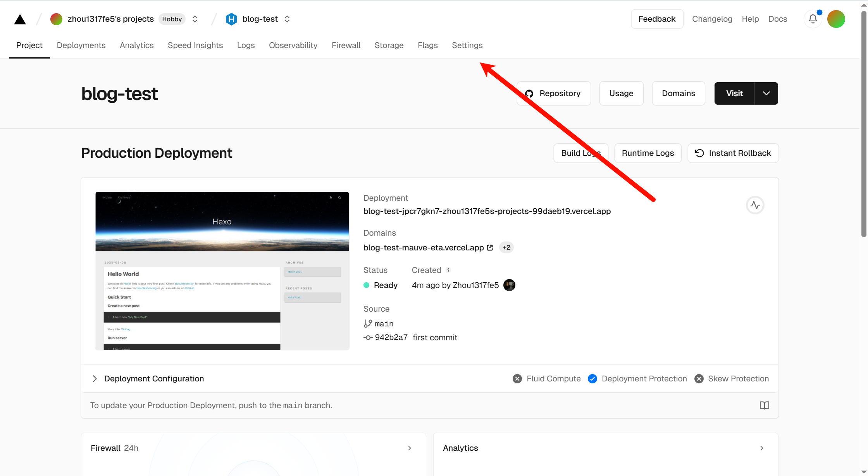
Task: Open the Storage tab
Action: pyautogui.click(x=389, y=45)
